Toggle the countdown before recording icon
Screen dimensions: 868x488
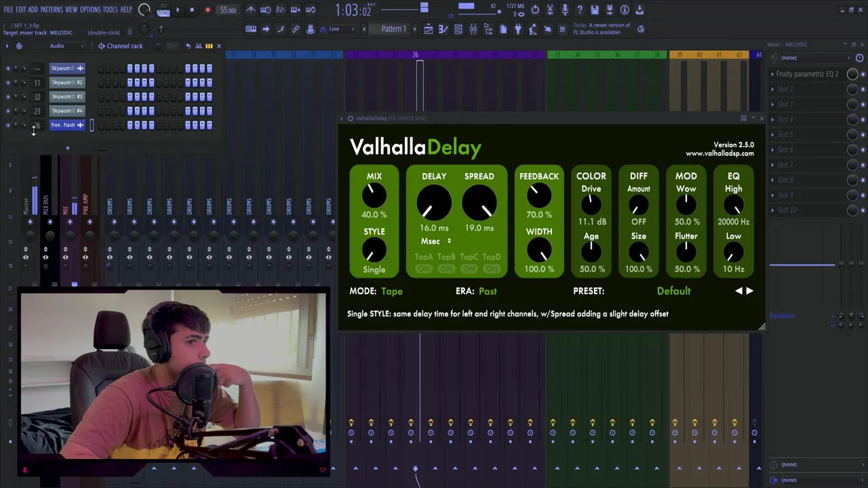pyautogui.click(x=280, y=10)
